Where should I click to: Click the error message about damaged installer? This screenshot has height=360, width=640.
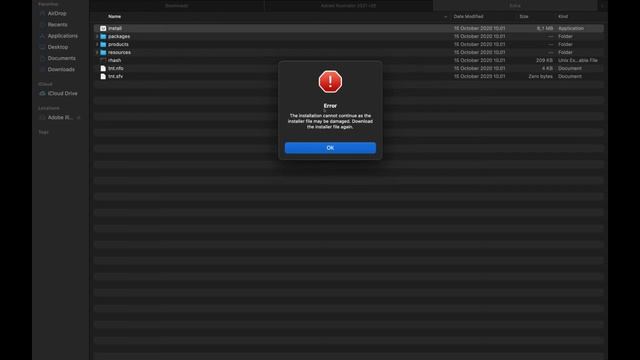(330, 121)
